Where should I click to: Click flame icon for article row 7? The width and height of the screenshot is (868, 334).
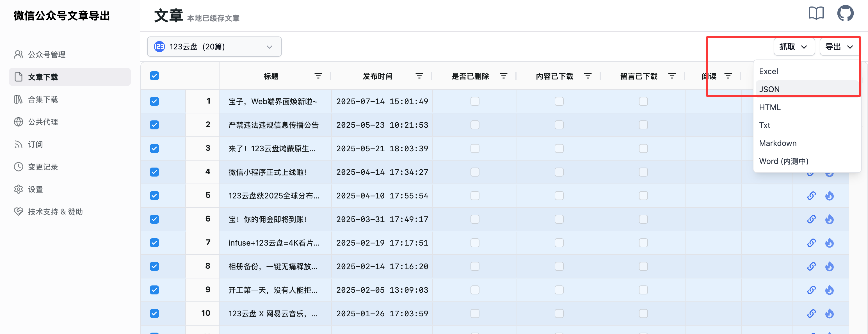point(829,243)
